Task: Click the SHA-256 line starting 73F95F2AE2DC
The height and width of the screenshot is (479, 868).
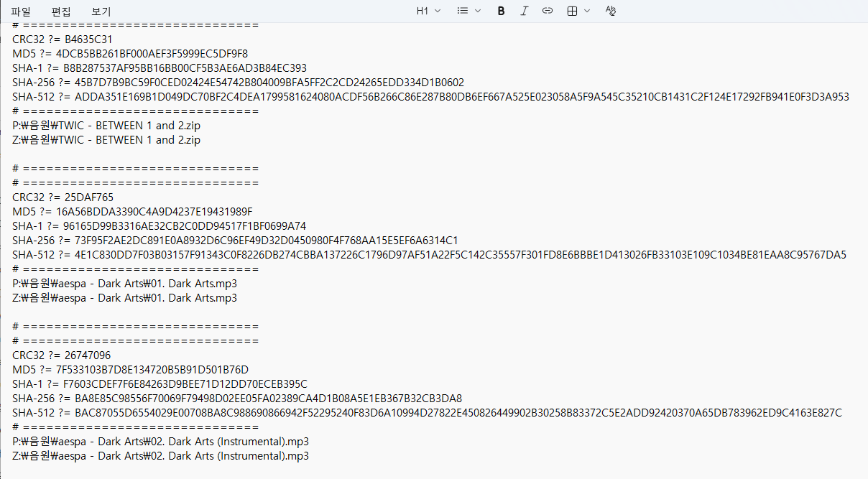Action: [235, 241]
